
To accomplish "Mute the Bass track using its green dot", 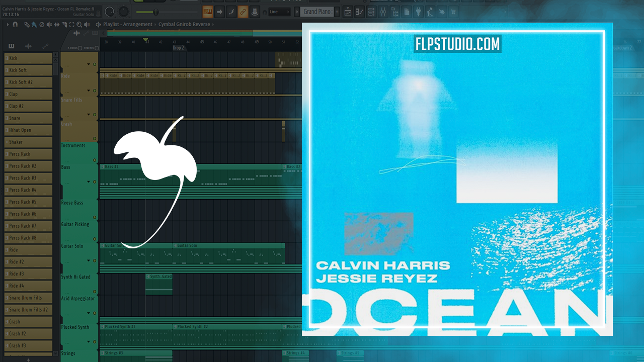I will (94, 182).
